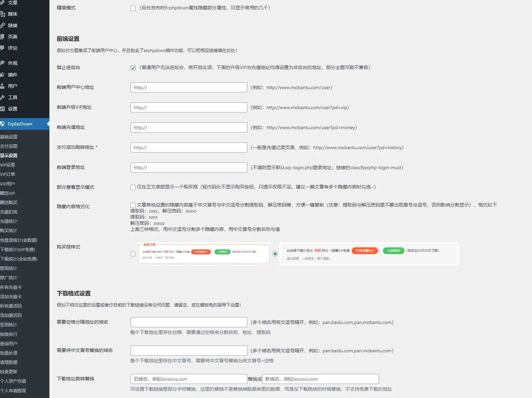Focus the 前端升级VIP地址 input field
532x398 pixels.
pos(189,107)
